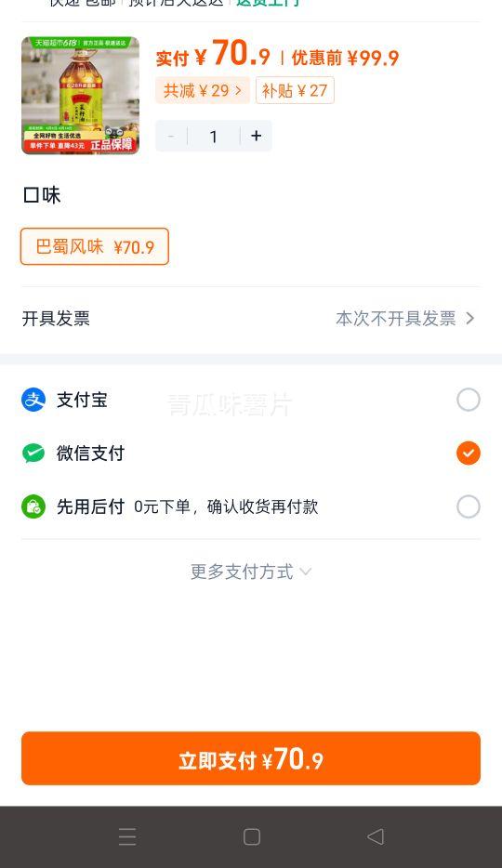Viewport: 502px width, 868px height.
Task: Tap the Android home square icon
Action: [252, 836]
